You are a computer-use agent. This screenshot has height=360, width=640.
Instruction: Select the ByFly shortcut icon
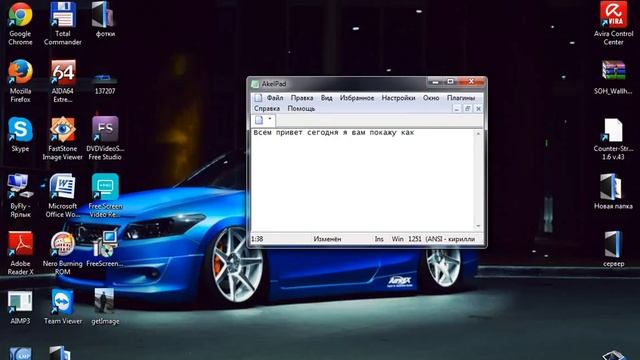point(20,187)
